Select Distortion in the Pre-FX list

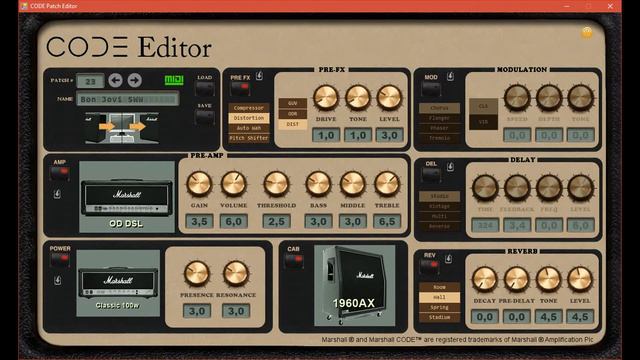tap(249, 118)
